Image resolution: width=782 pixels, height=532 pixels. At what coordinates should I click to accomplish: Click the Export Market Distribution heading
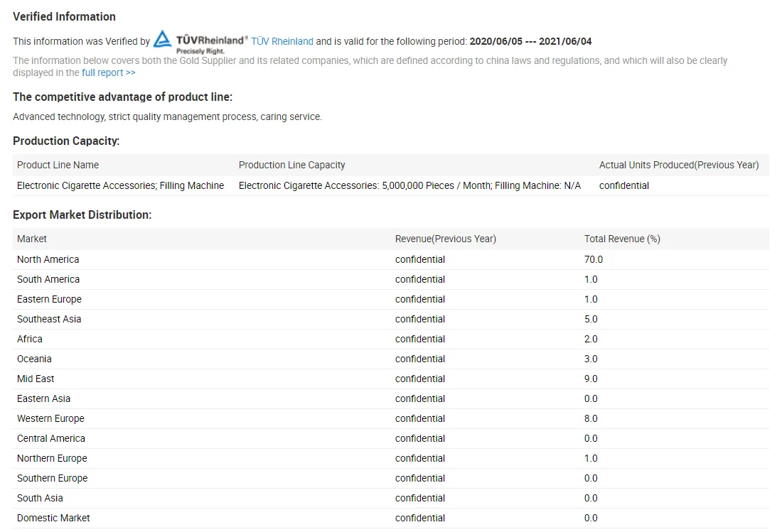[x=82, y=215]
